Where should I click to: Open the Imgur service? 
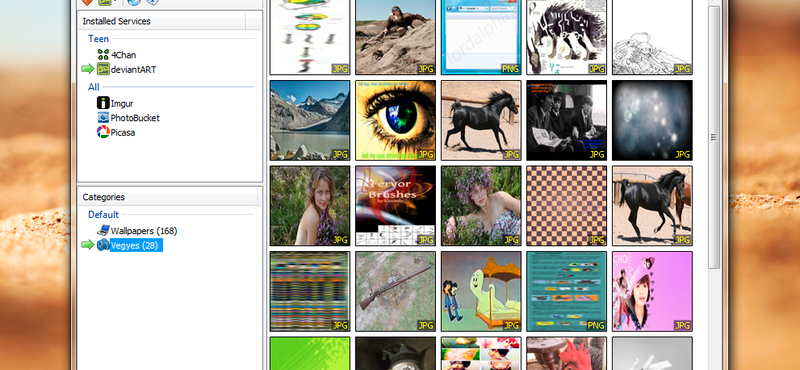coord(115,103)
